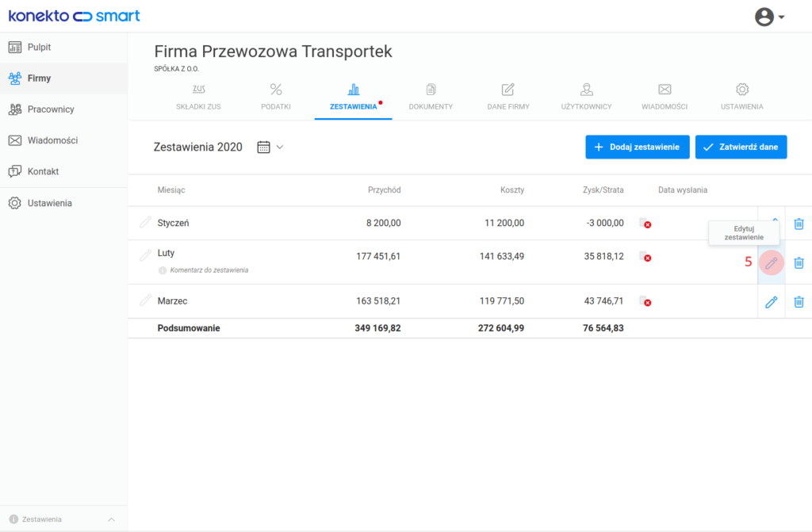Click the gray pencil left of Luty
Viewport: 812px width, 532px height.
[x=146, y=255]
